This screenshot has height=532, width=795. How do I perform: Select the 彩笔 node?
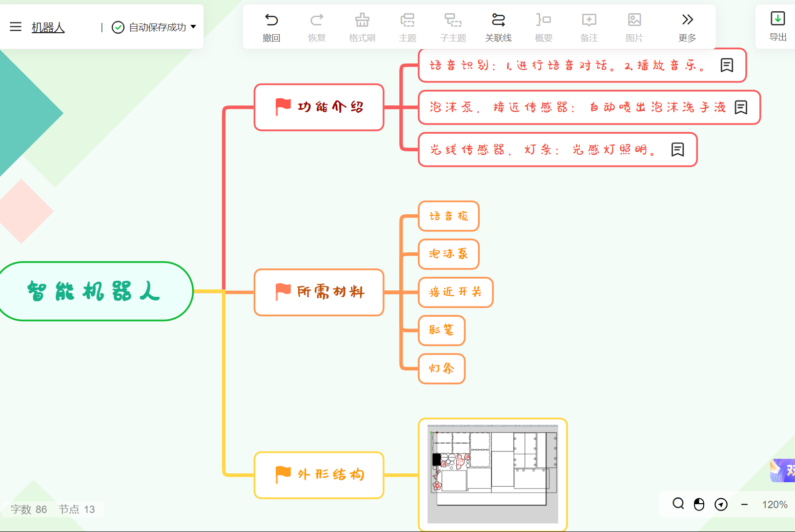coord(442,330)
